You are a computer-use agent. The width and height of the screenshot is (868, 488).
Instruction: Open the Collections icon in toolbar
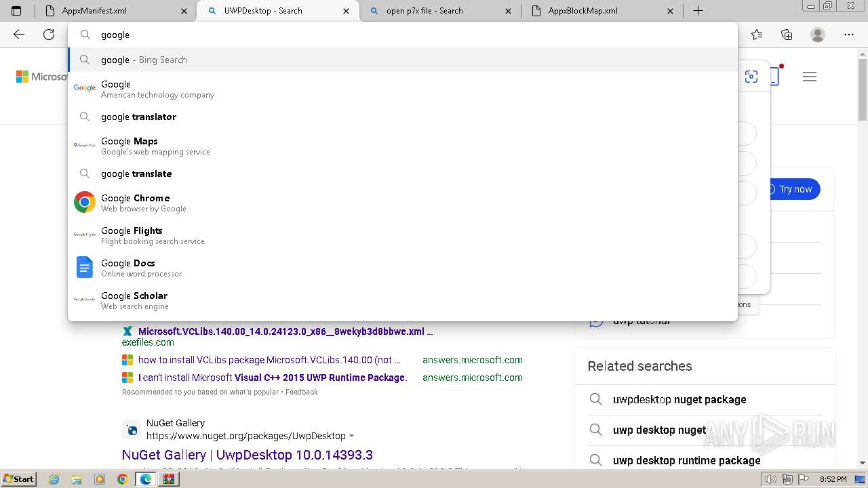[x=787, y=35]
